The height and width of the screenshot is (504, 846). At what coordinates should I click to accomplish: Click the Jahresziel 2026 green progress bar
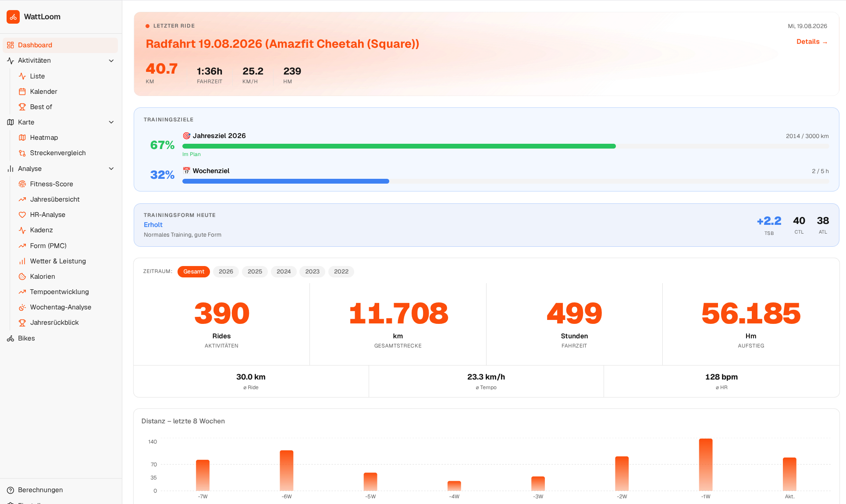click(x=399, y=146)
